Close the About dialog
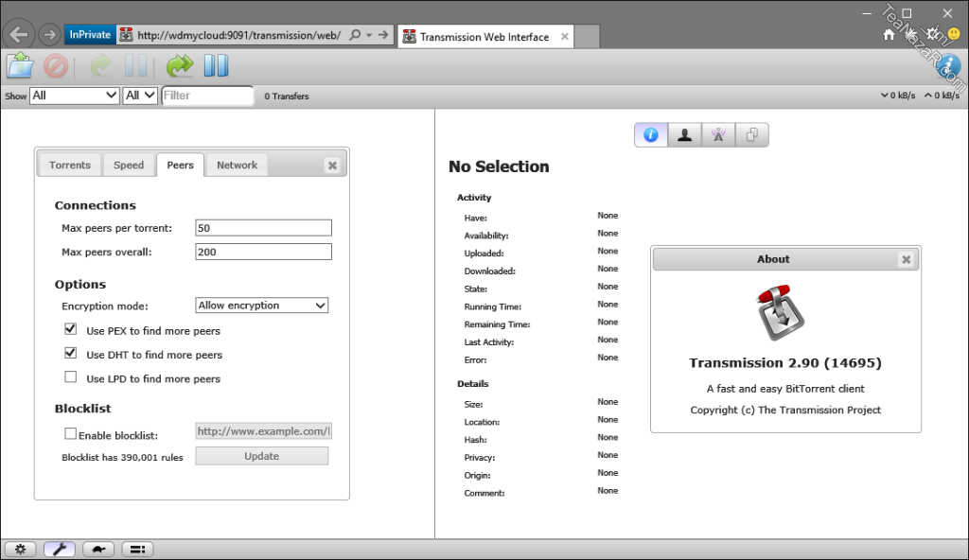This screenshot has width=969, height=560. (906, 259)
